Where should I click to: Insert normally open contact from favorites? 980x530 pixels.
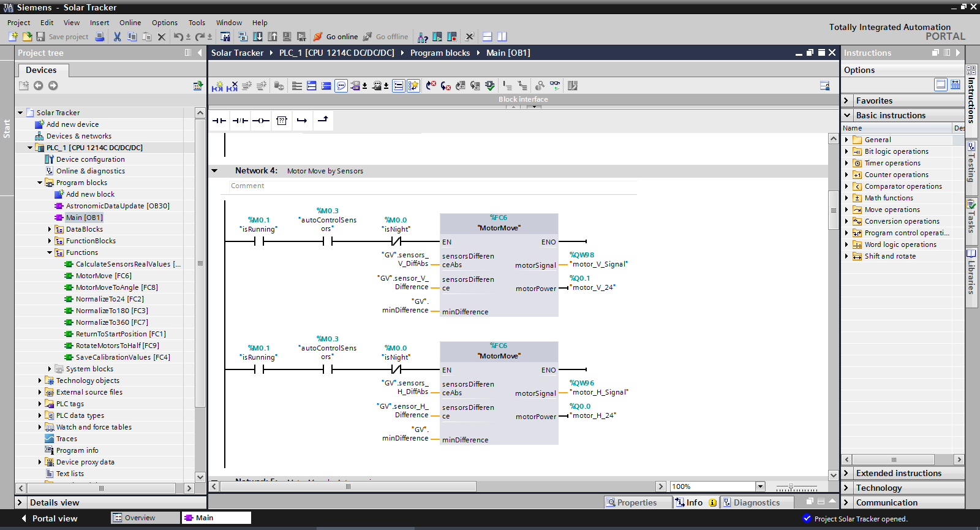click(219, 121)
